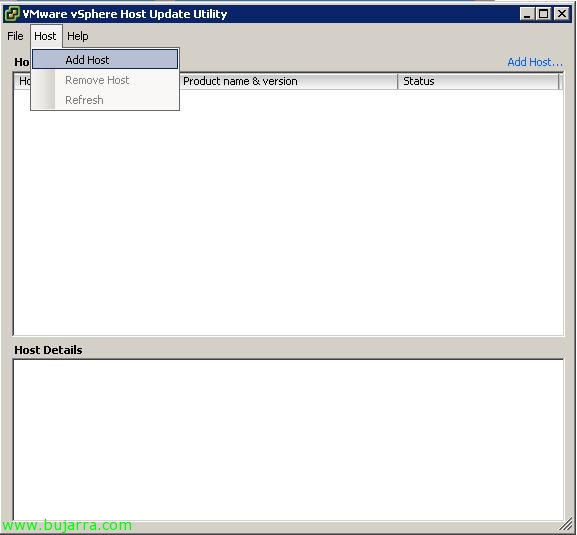Open the File menu
Viewport: 577px width, 535px height.
pos(15,36)
